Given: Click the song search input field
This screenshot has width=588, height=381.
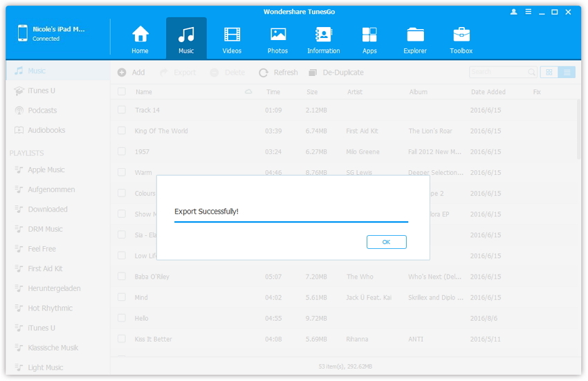Looking at the screenshot, I should pos(498,72).
